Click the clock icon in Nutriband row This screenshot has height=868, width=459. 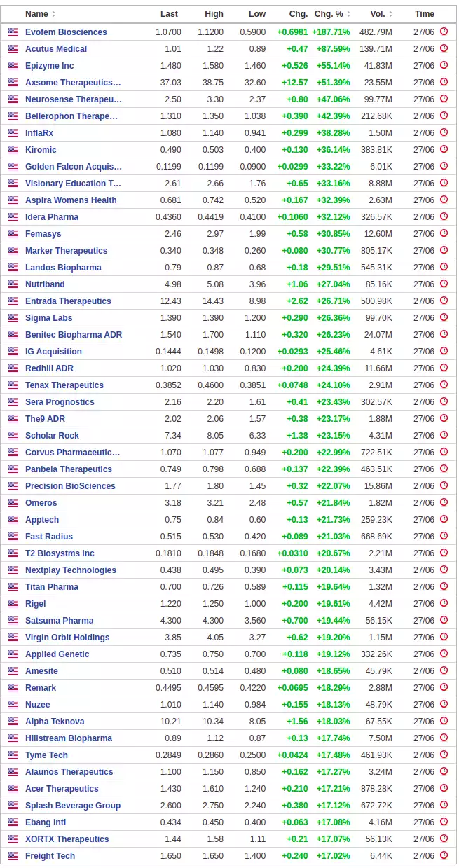coord(444,284)
